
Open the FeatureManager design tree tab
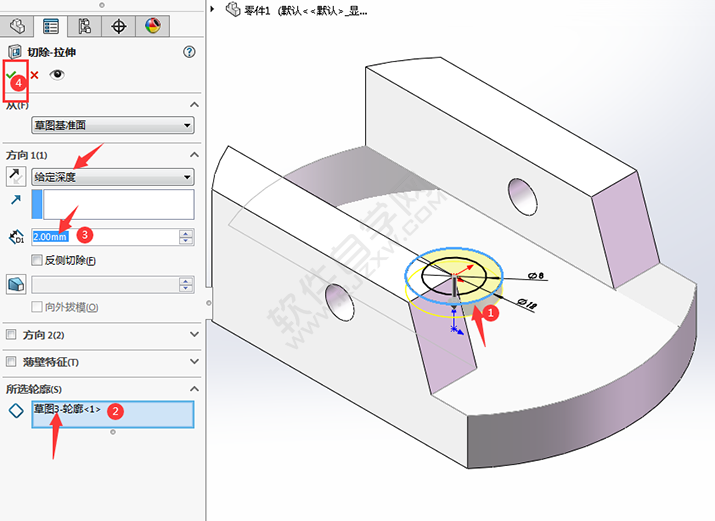tap(17, 26)
